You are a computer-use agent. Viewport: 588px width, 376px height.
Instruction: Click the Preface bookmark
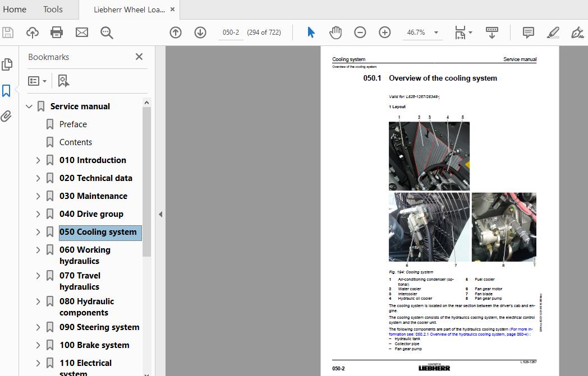point(72,124)
